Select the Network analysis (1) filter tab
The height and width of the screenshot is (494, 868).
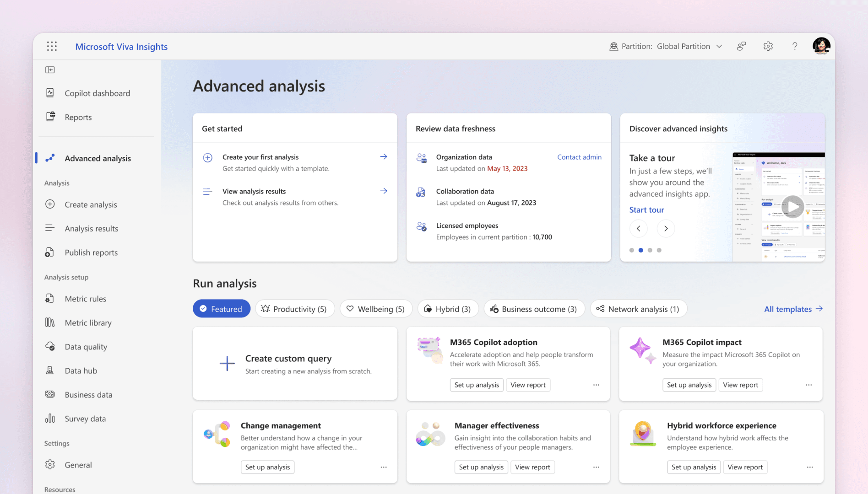click(x=639, y=309)
